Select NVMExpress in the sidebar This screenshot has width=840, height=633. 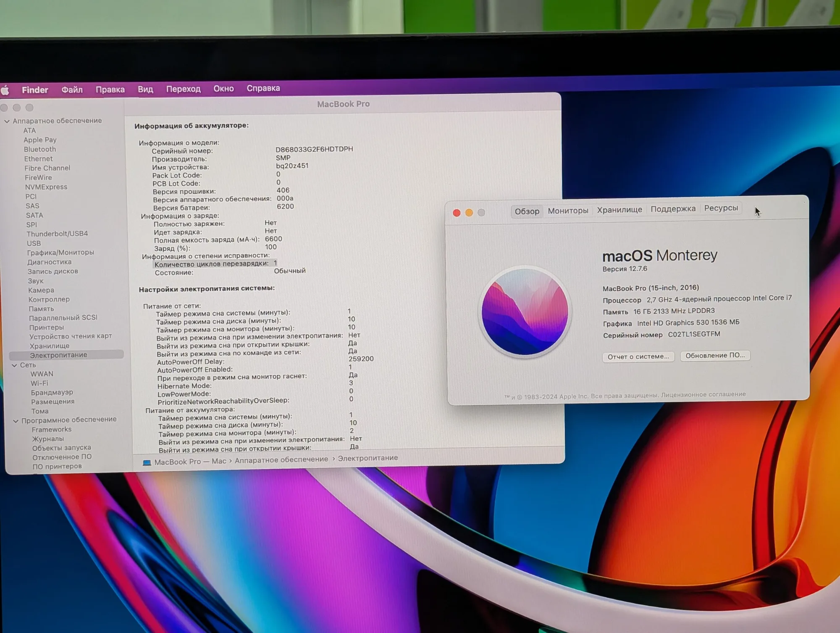pyautogui.click(x=46, y=187)
